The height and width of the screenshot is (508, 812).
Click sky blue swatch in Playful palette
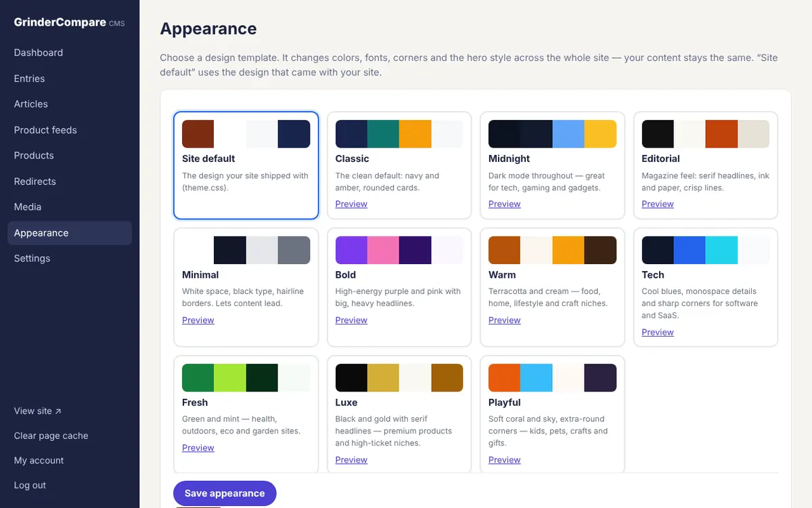click(x=537, y=378)
